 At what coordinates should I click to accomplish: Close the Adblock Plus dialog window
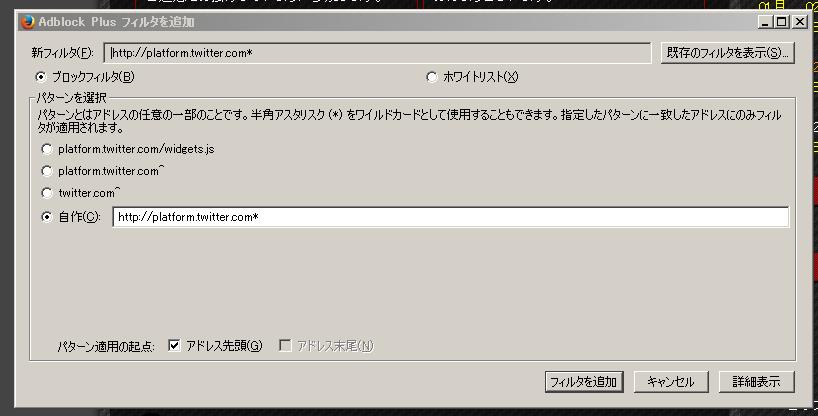pyautogui.click(x=799, y=22)
